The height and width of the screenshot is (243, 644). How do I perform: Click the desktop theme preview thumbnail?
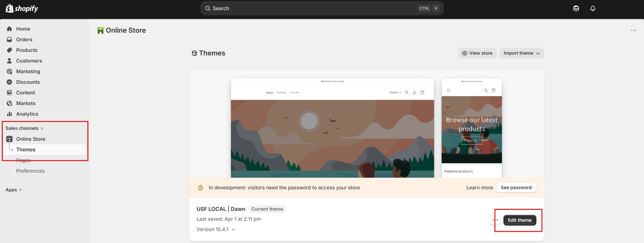332,127
